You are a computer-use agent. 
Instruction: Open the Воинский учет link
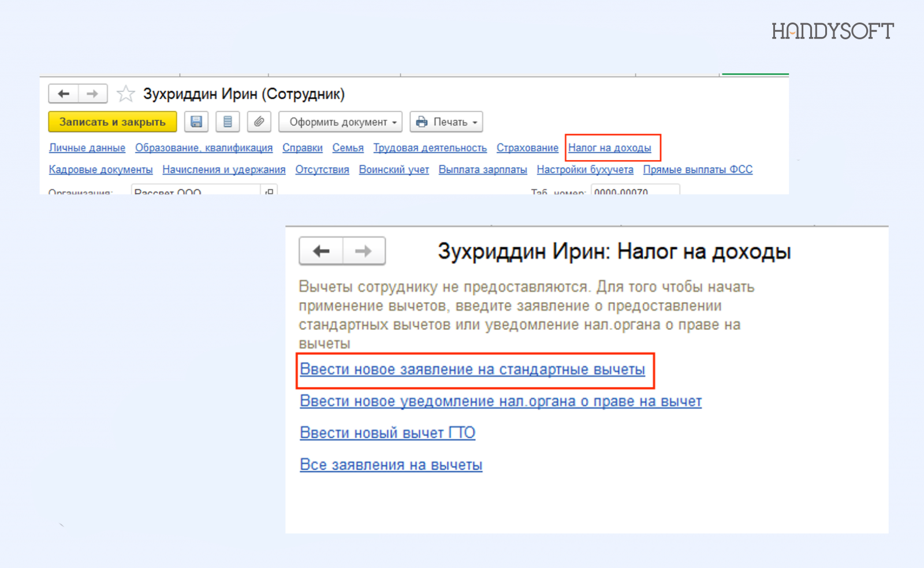(394, 170)
